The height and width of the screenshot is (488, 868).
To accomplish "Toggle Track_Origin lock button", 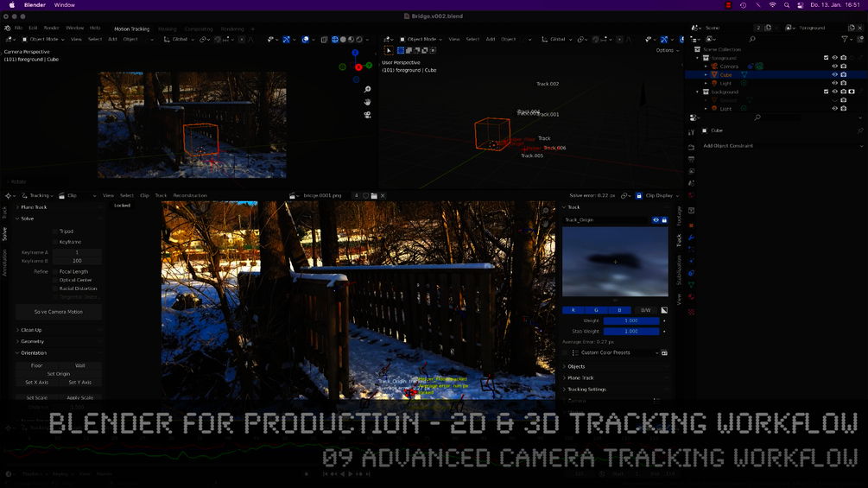I will tap(664, 220).
